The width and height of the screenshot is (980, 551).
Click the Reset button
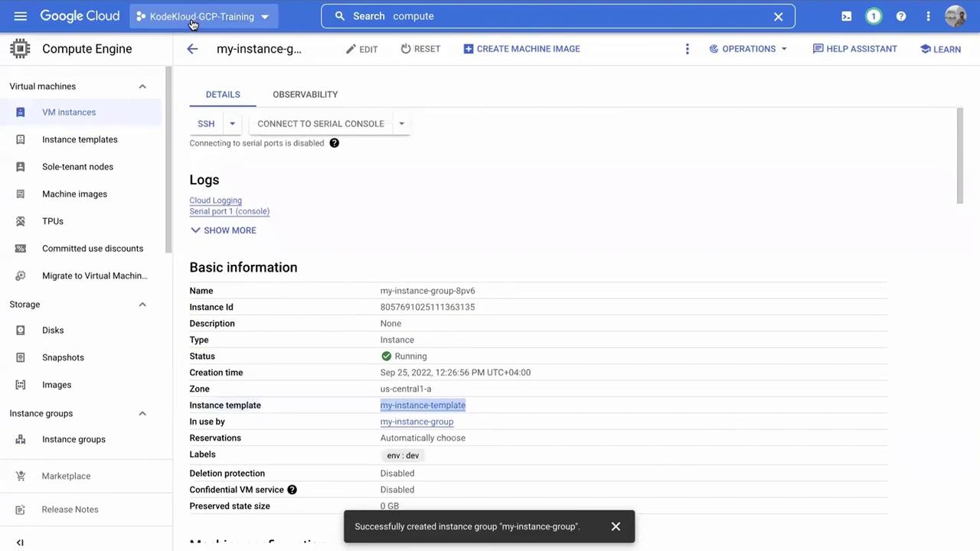[x=420, y=49]
